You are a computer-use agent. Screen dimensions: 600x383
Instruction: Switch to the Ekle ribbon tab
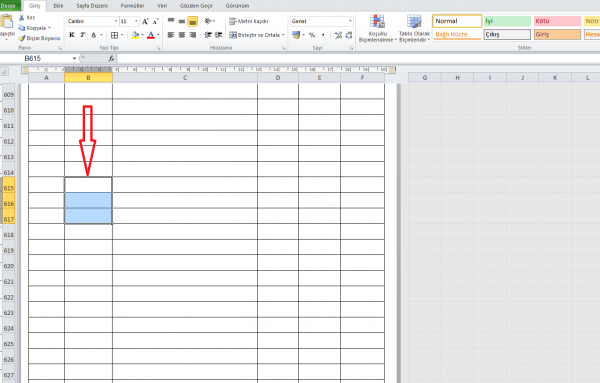coord(58,6)
